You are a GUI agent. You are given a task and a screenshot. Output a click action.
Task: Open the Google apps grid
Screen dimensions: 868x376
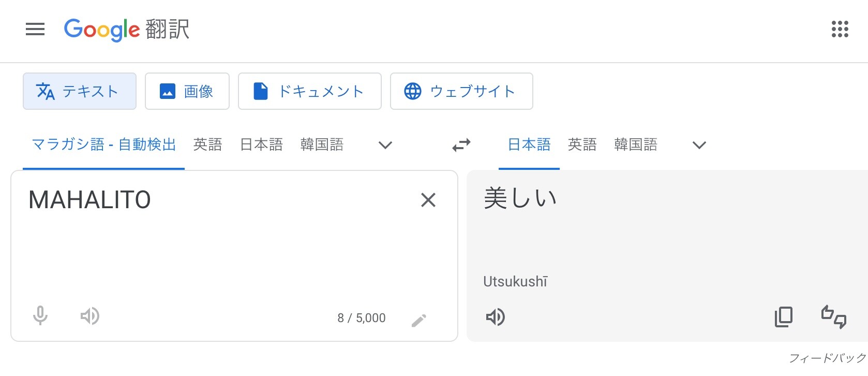click(x=840, y=30)
